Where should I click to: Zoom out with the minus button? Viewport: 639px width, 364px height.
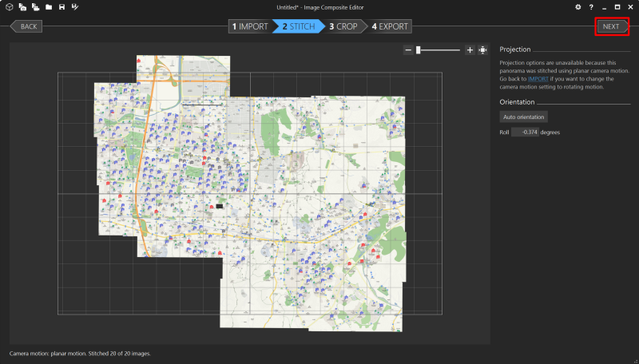[x=408, y=49]
